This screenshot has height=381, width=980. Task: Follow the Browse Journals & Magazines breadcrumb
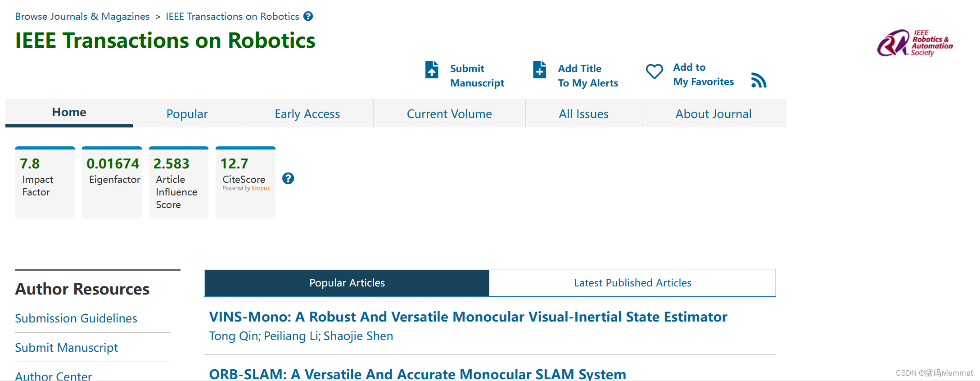click(x=82, y=16)
